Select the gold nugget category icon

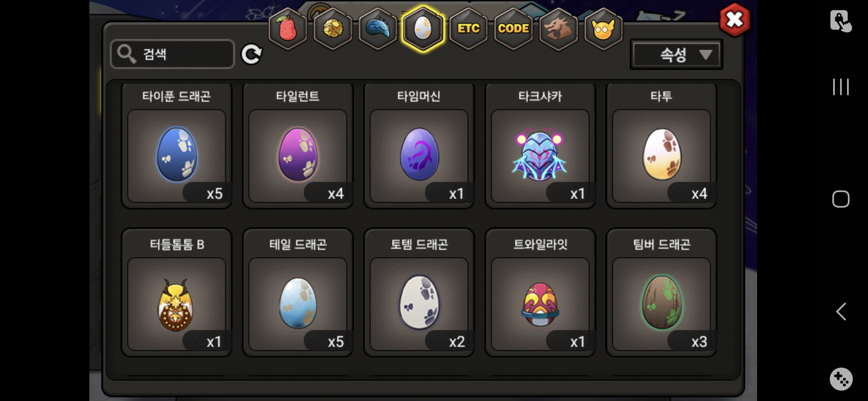pos(333,28)
